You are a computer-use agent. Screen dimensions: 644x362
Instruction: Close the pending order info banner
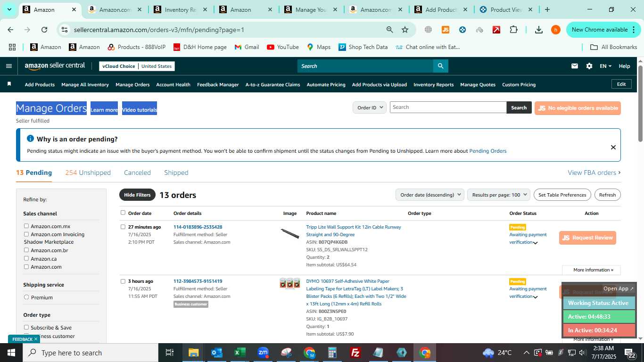(613, 147)
